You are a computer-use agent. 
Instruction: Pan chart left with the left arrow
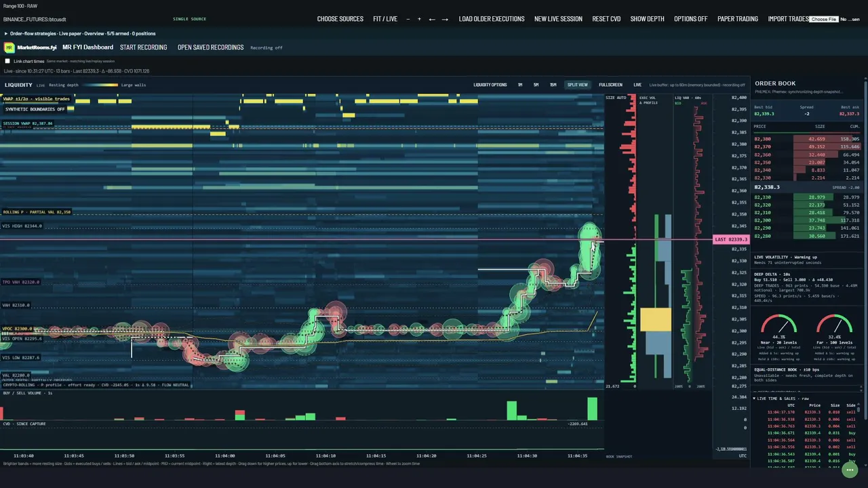click(x=432, y=19)
